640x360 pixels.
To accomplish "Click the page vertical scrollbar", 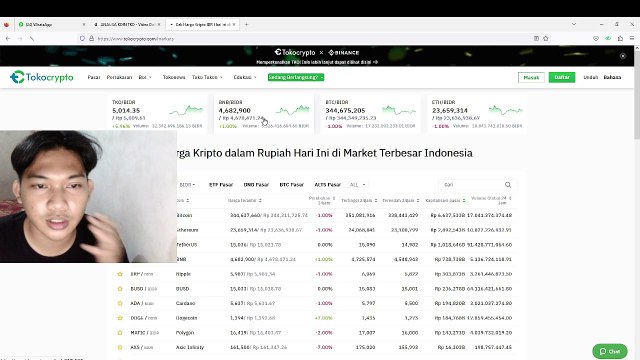I will tap(637, 203).
